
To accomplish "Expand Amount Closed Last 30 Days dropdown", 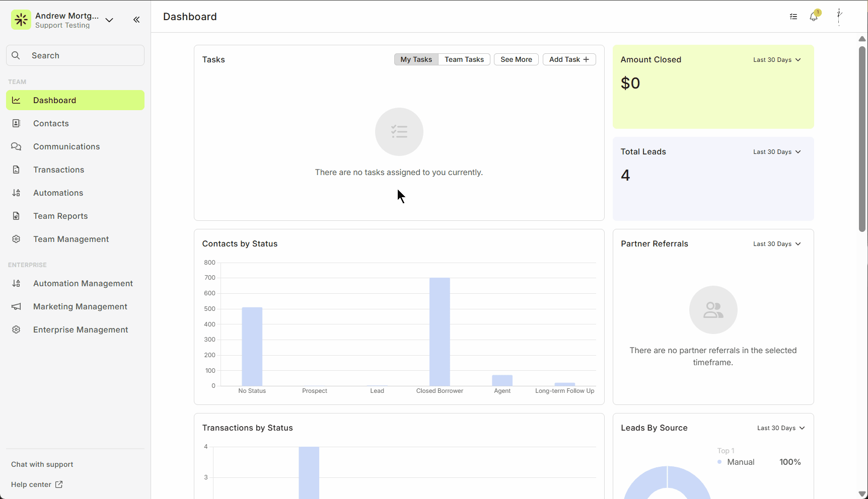I will click(776, 60).
